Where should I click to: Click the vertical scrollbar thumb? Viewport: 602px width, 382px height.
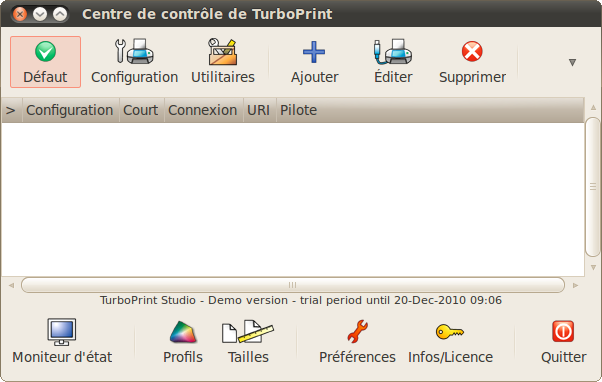pyautogui.click(x=593, y=187)
